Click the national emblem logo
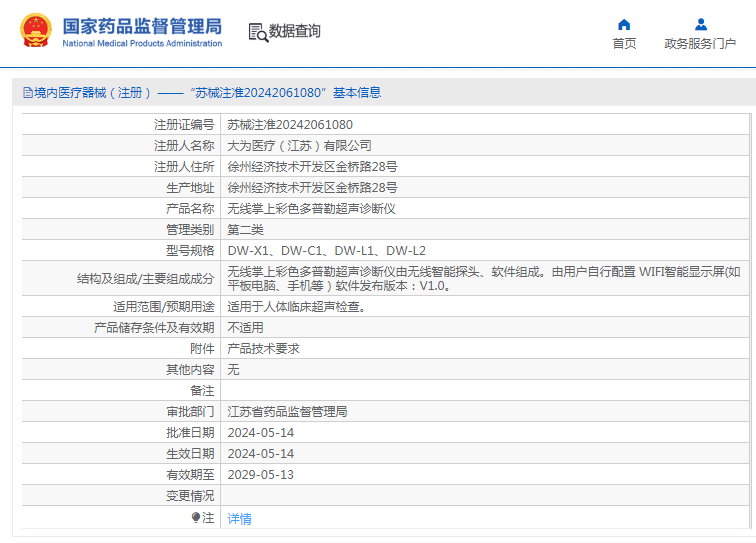 point(36,30)
